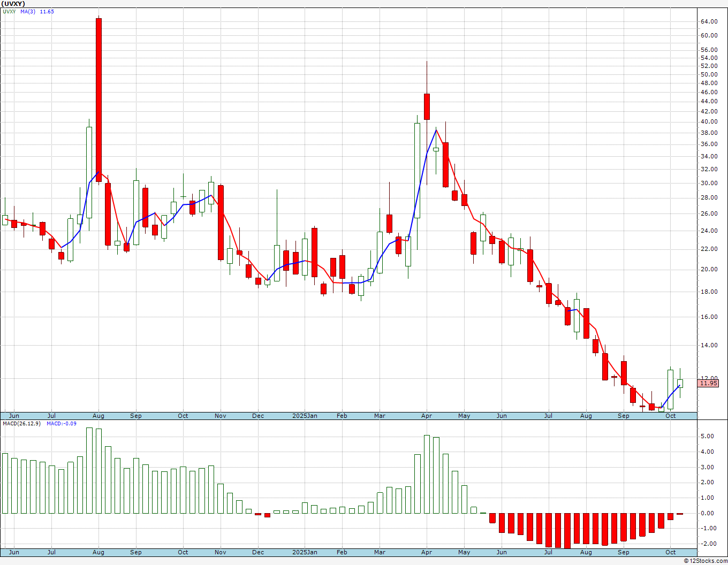This screenshot has height=565, width=728.
Task: Select the 34.00 price axis label
Action: click(x=709, y=156)
